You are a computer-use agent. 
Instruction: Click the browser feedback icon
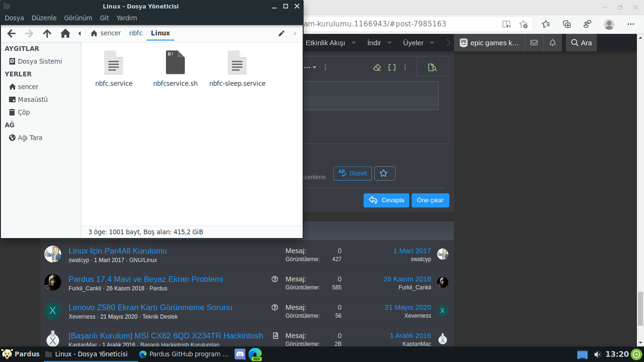pos(587,24)
